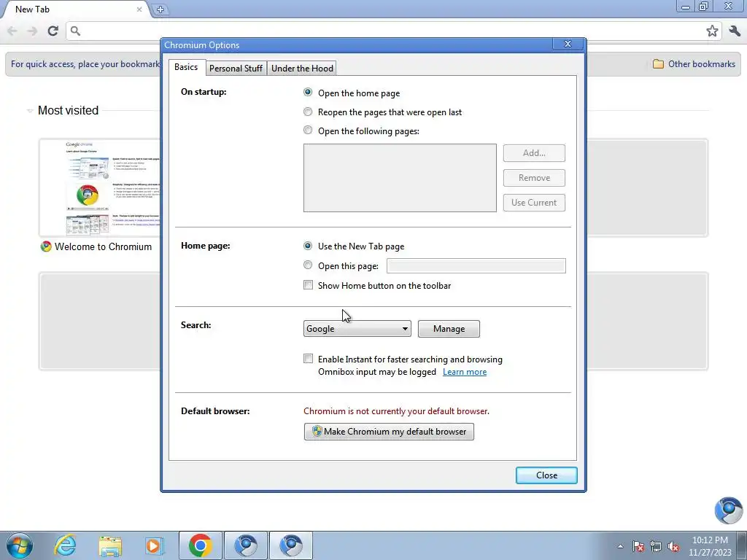Click the network tray icon
The image size is (747, 560).
[656, 546]
